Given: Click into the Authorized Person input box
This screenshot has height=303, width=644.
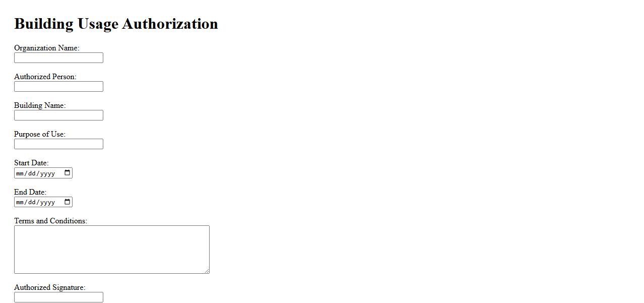Looking at the screenshot, I should point(58,87).
